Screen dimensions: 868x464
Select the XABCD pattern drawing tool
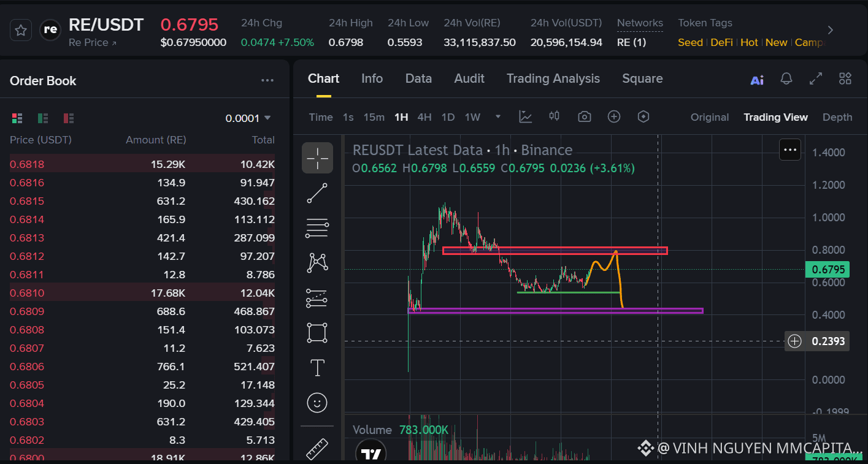tap(317, 263)
